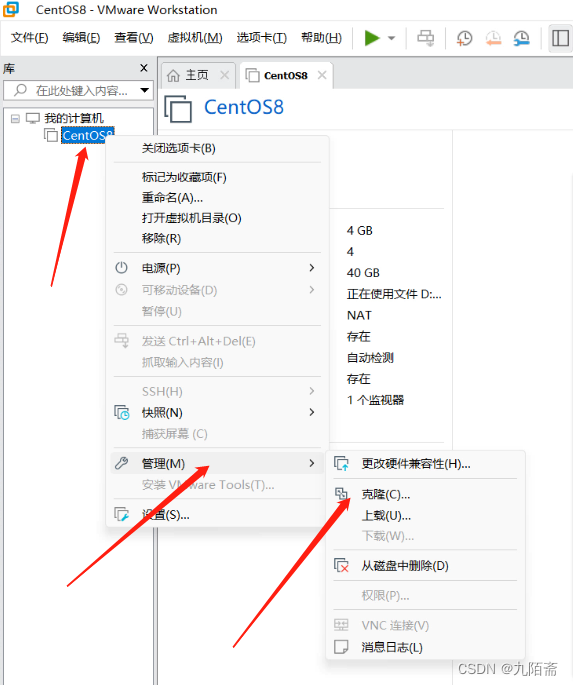Close the 库 library panel
The image size is (573, 685).
[144, 68]
